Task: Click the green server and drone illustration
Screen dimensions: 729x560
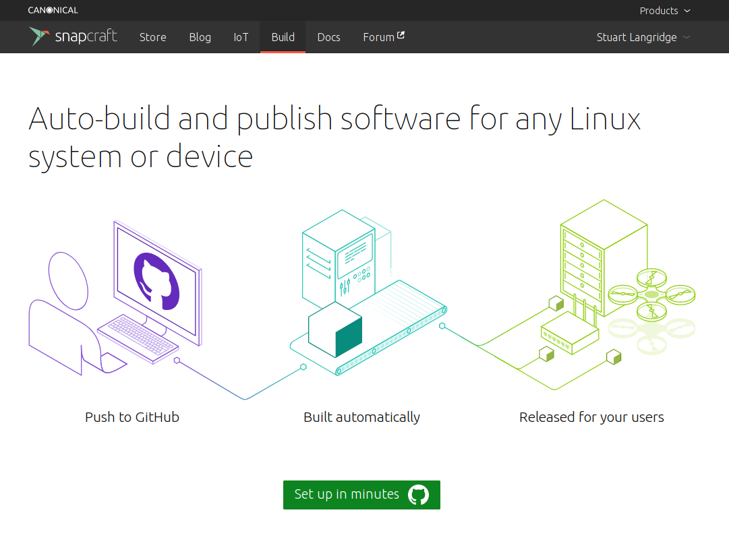Action: pyautogui.click(x=618, y=279)
